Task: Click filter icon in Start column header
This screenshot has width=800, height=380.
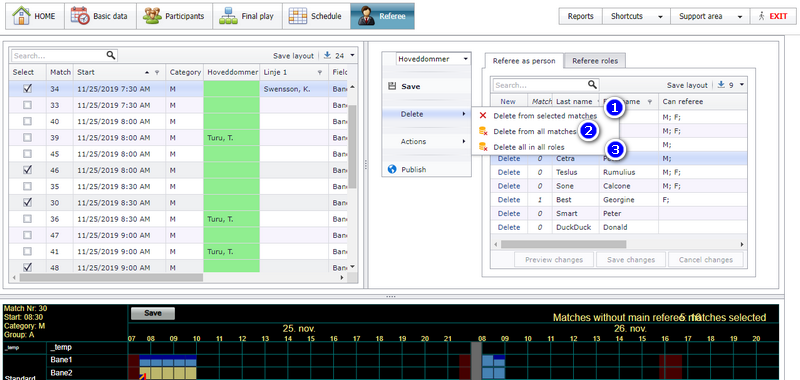Action: click(157, 72)
